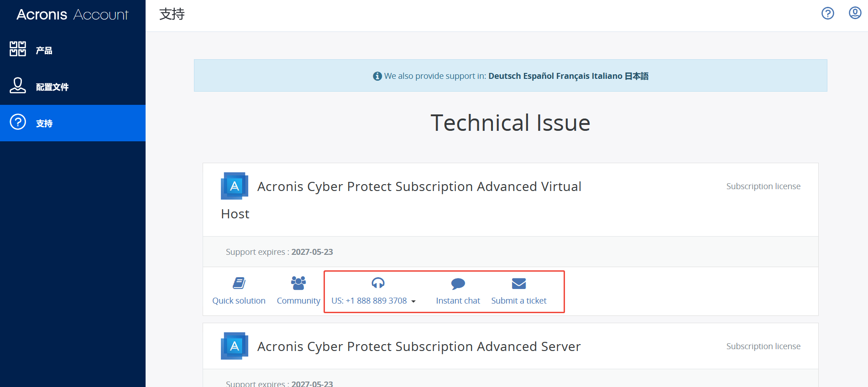The width and height of the screenshot is (868, 387).
Task: Expand the US phone number dropdown arrow
Action: pyautogui.click(x=413, y=301)
